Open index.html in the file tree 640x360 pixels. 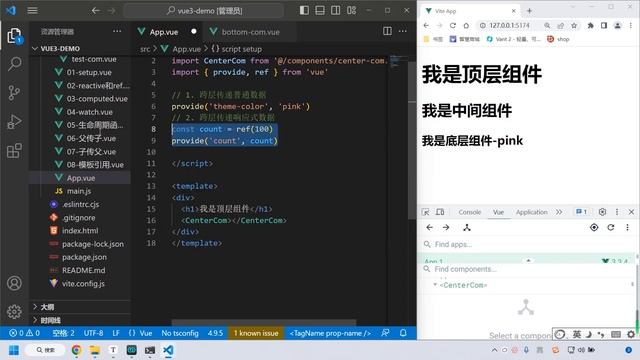click(x=80, y=231)
